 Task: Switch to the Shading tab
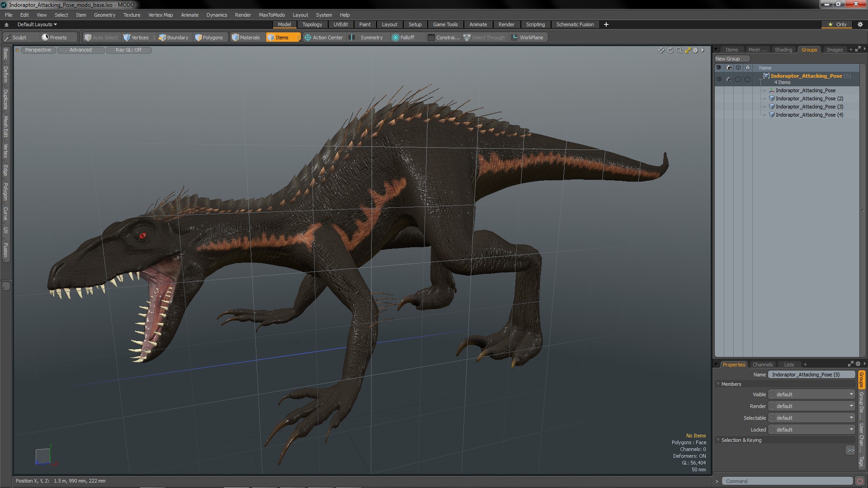click(783, 50)
